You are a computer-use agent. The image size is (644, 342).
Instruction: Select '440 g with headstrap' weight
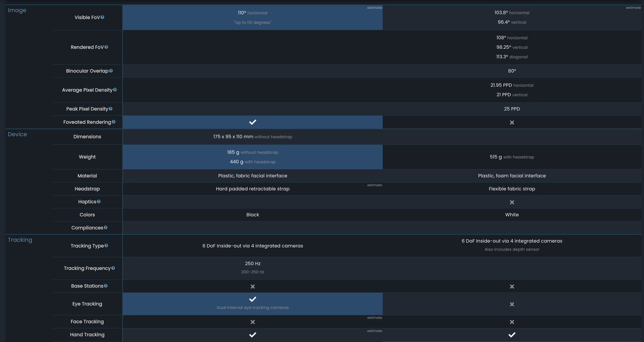253,162
